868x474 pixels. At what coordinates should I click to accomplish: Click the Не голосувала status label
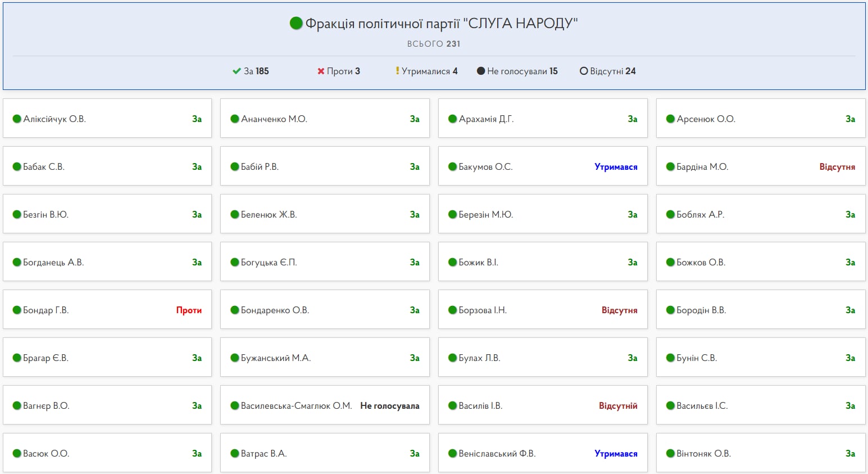(389, 406)
